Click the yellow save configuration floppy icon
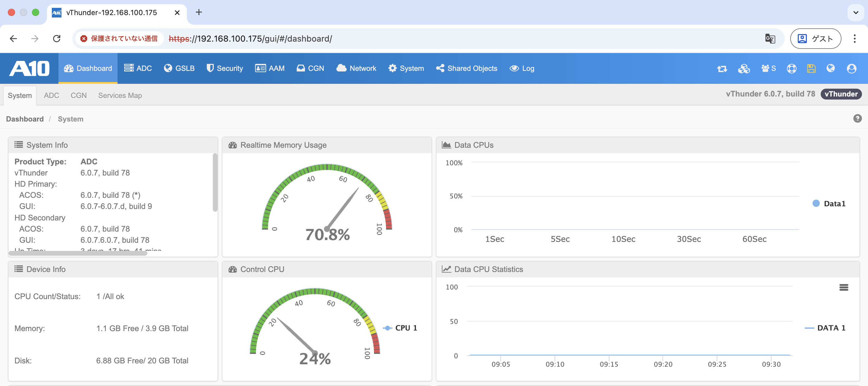This screenshot has height=386, width=868. [811, 68]
